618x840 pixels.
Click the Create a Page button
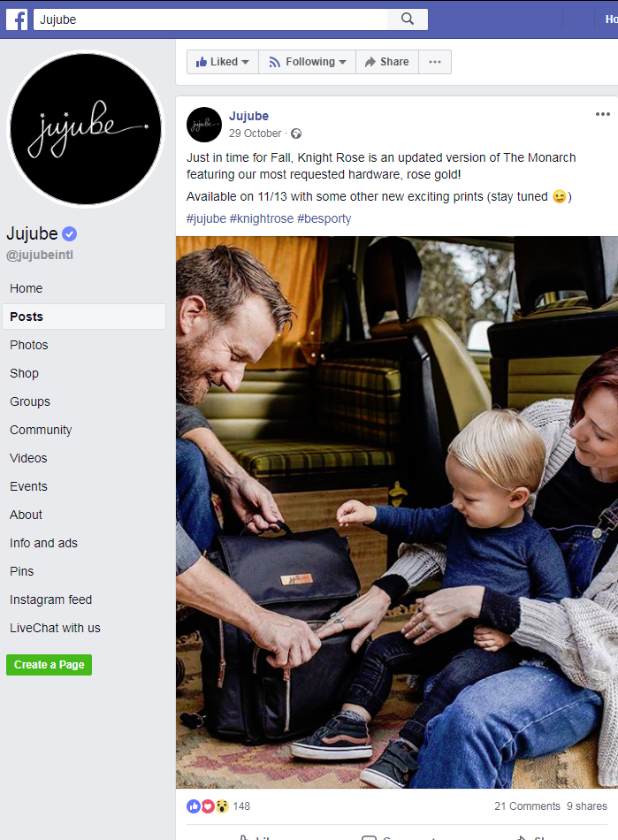point(50,665)
